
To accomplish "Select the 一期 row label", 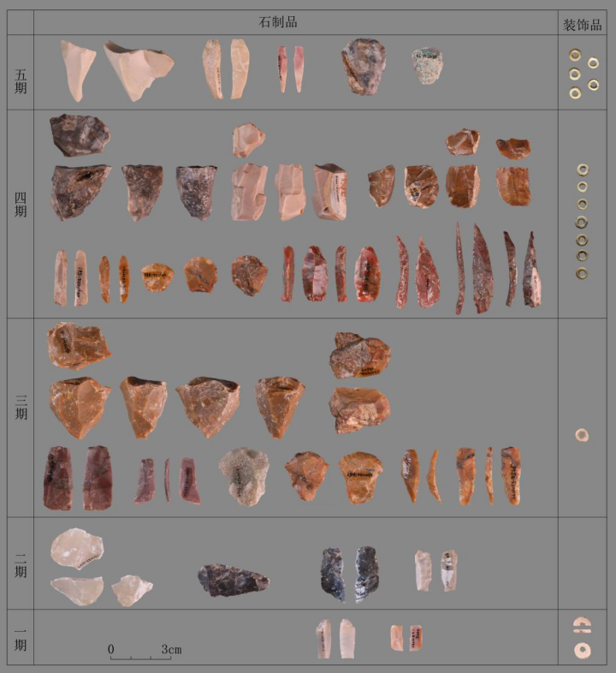I will [21, 639].
